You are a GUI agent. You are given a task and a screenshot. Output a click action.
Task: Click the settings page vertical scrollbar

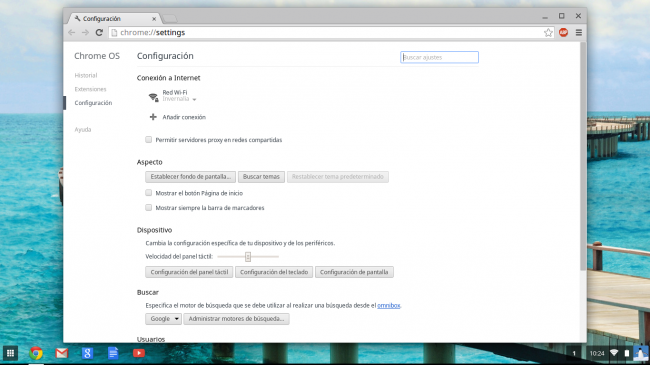coord(583,157)
